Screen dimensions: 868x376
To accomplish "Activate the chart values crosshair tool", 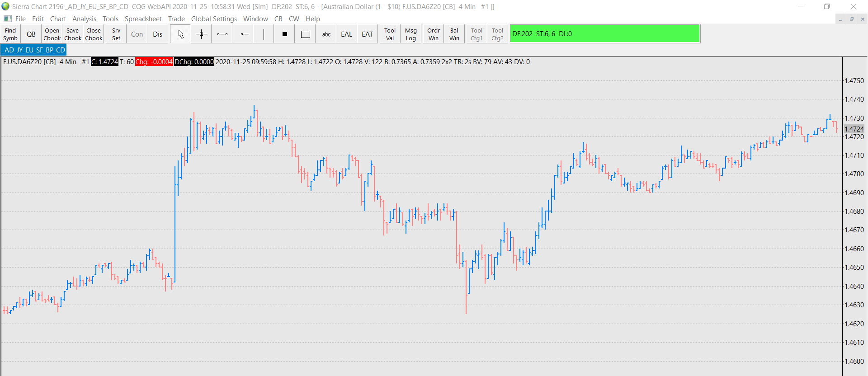I will point(202,34).
